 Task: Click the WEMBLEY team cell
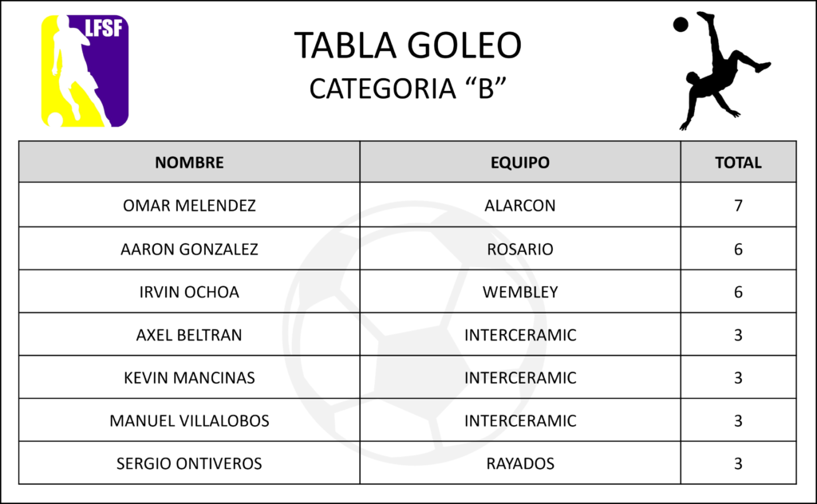[x=520, y=292]
